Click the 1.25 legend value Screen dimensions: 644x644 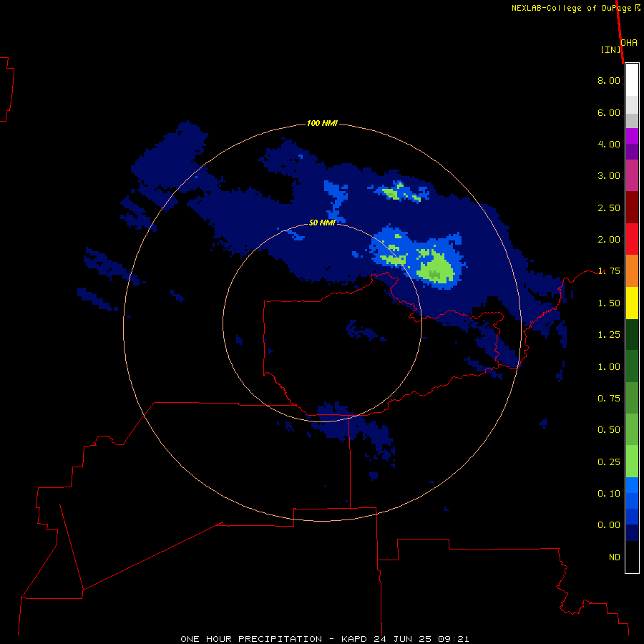pos(609,335)
